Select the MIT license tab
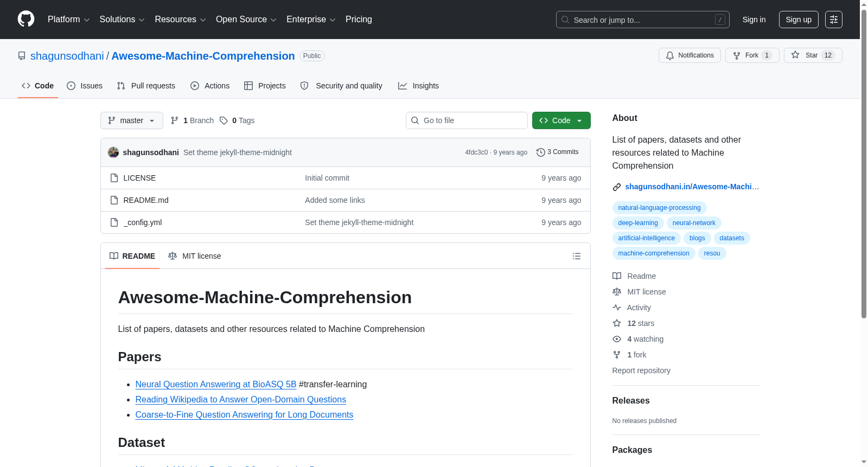 pyautogui.click(x=195, y=256)
